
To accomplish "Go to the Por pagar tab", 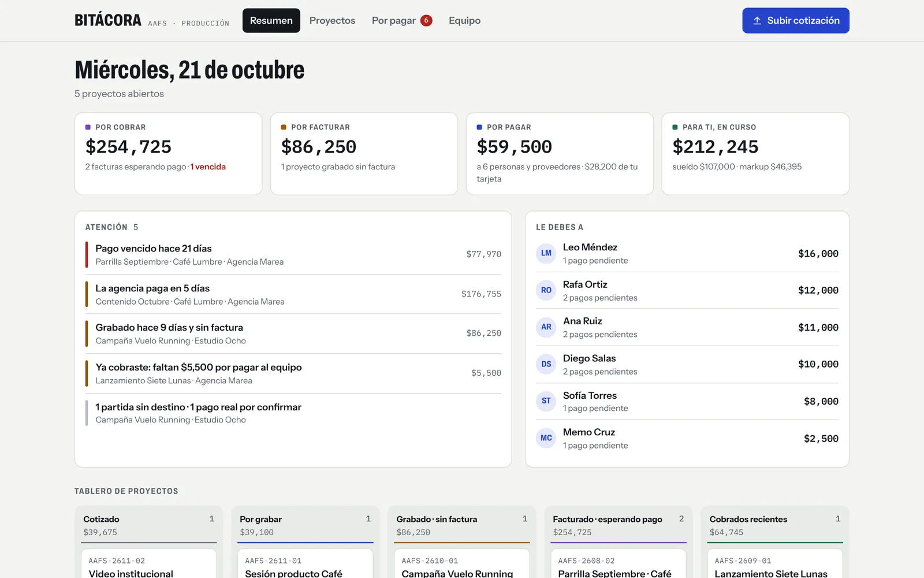I will pyautogui.click(x=402, y=21).
